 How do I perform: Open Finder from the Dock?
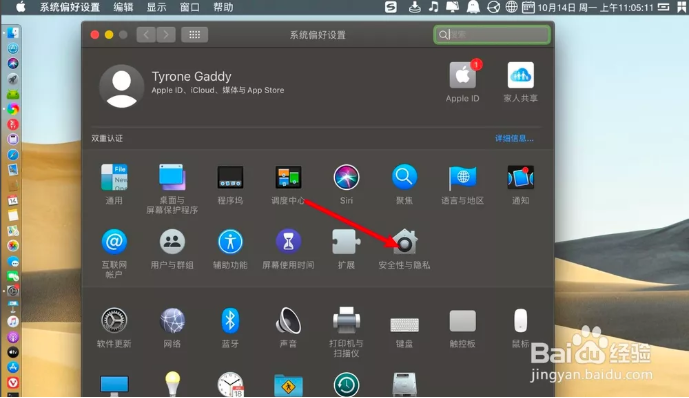pyautogui.click(x=13, y=33)
